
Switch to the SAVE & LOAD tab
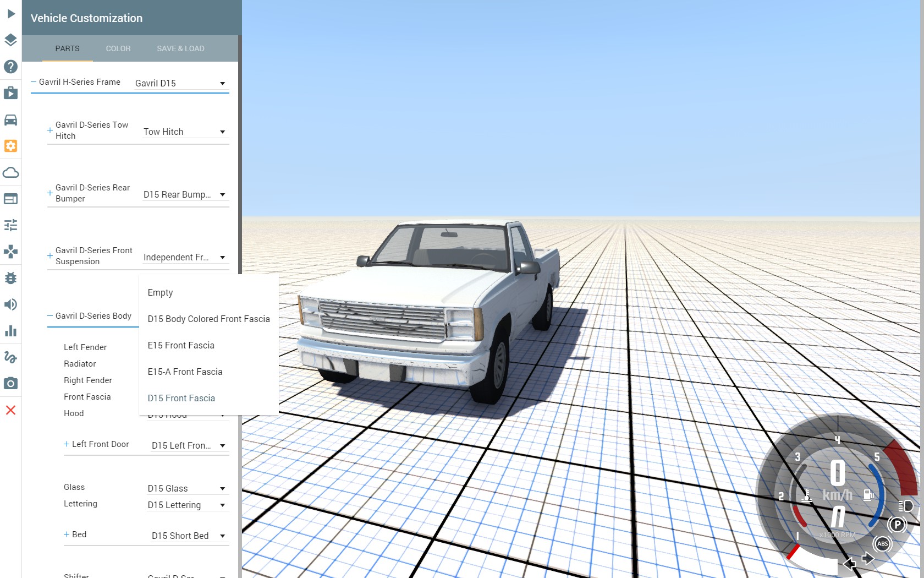[180, 48]
